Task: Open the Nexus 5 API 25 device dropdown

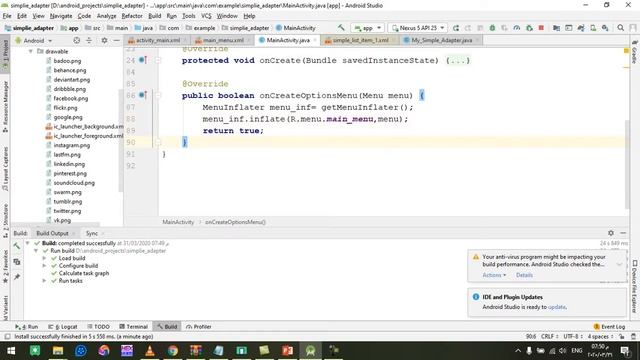Action: pos(418,28)
